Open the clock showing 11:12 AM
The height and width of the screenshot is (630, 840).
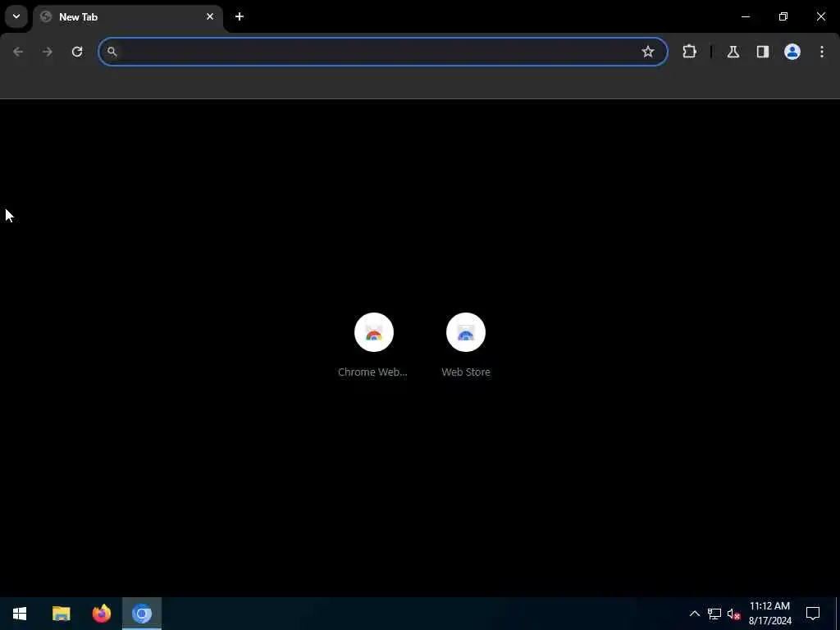[x=769, y=614]
